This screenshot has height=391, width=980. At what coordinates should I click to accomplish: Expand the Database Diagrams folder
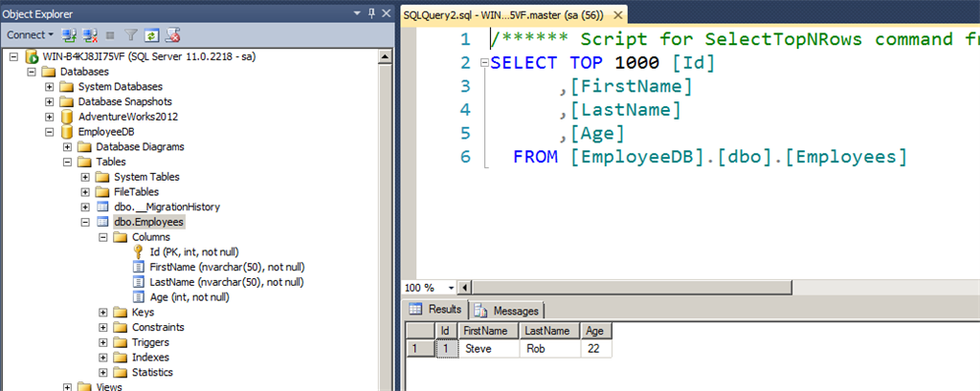[68, 147]
